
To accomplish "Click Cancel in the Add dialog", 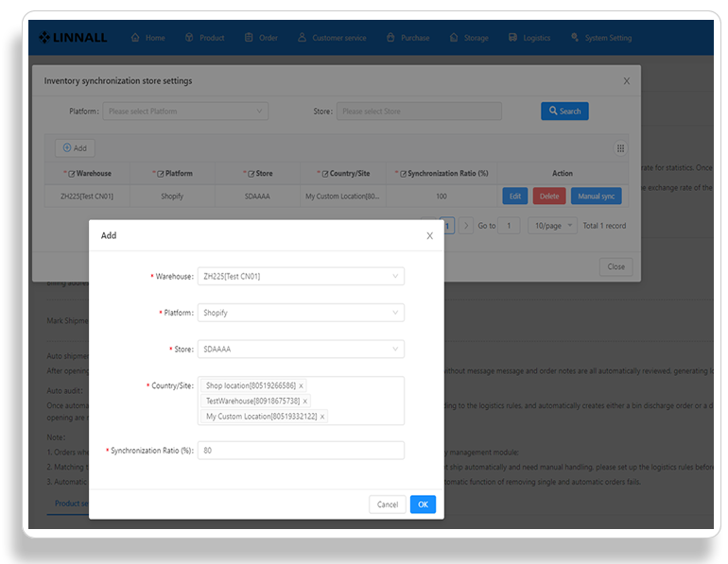I will [388, 504].
